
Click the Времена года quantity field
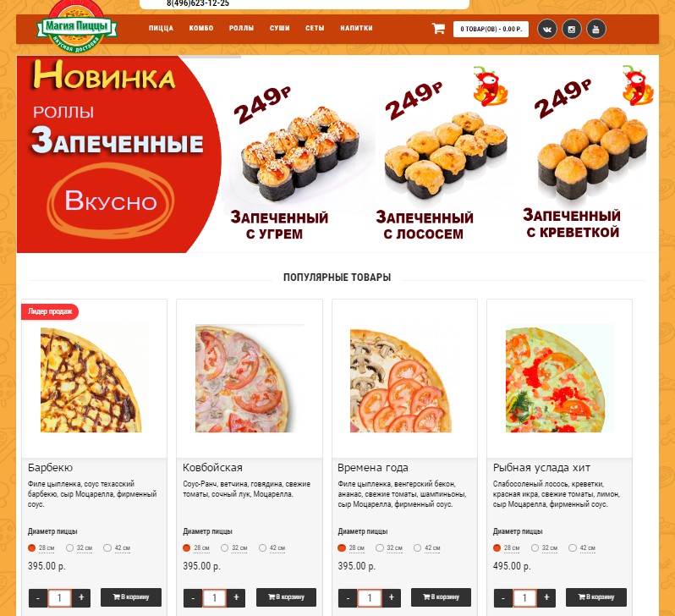[x=370, y=598]
